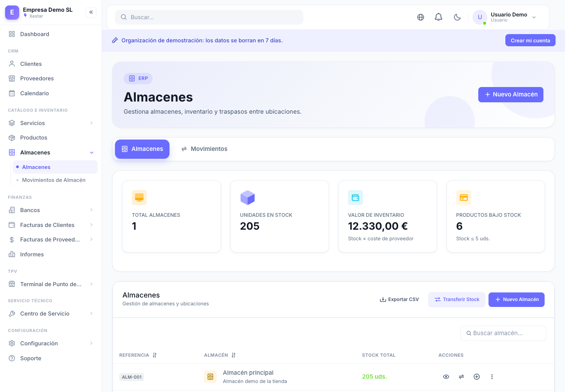This screenshot has width=565, height=392.
Task: Open Dashboard in the sidebar
Action: (51, 34)
